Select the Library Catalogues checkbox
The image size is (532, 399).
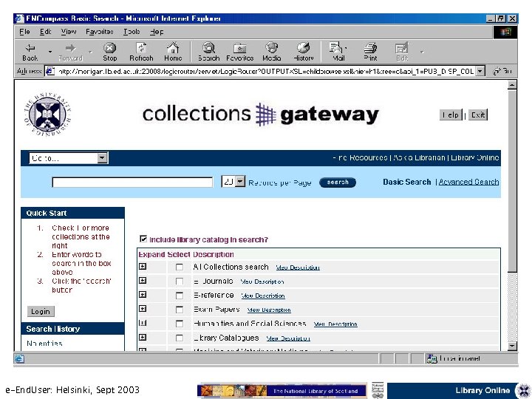pos(179,338)
